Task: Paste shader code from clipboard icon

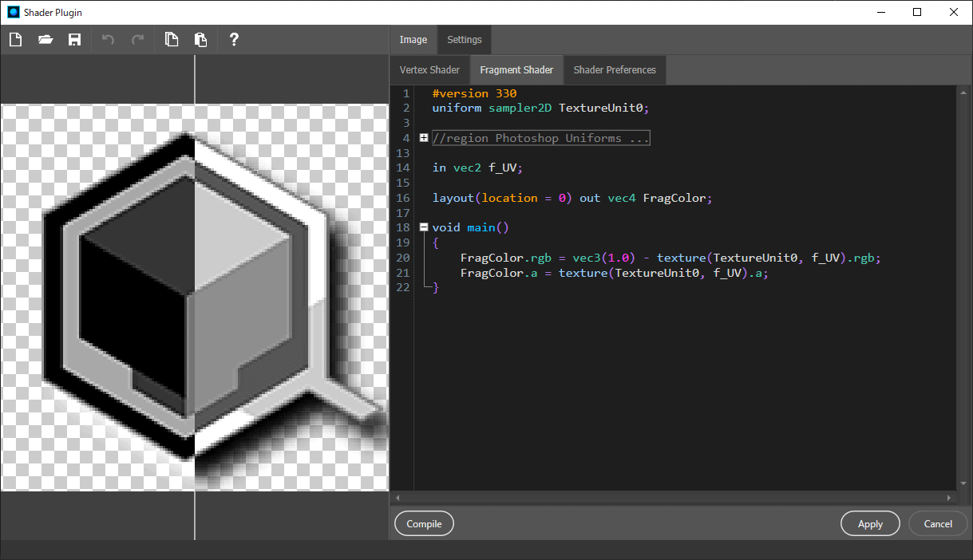Action: pyautogui.click(x=200, y=39)
